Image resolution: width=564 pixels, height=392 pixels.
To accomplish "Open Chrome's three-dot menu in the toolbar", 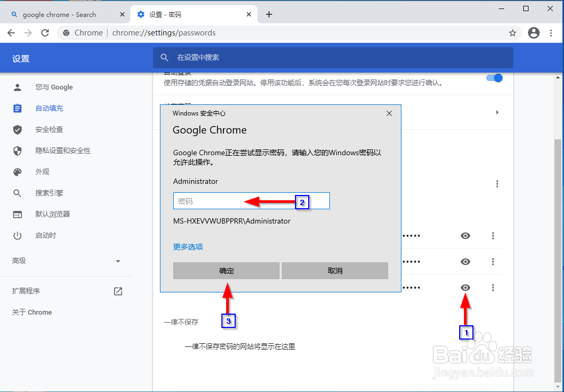I will click(551, 33).
